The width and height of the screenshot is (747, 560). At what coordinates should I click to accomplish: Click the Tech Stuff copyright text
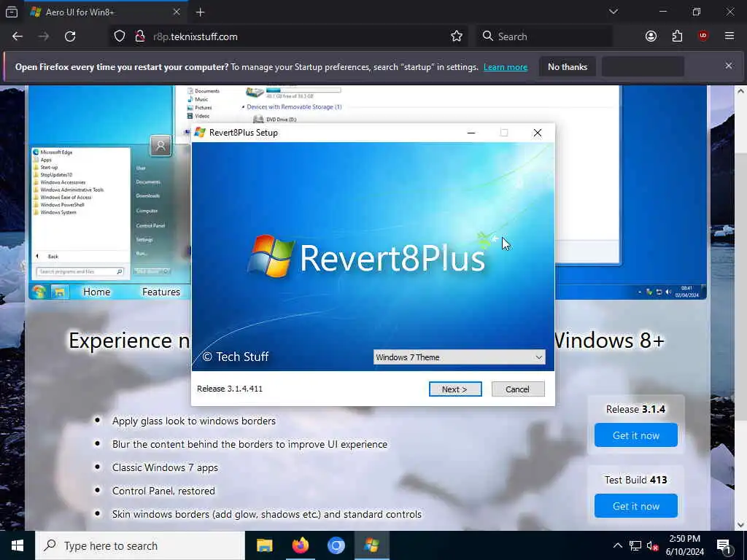[236, 357]
